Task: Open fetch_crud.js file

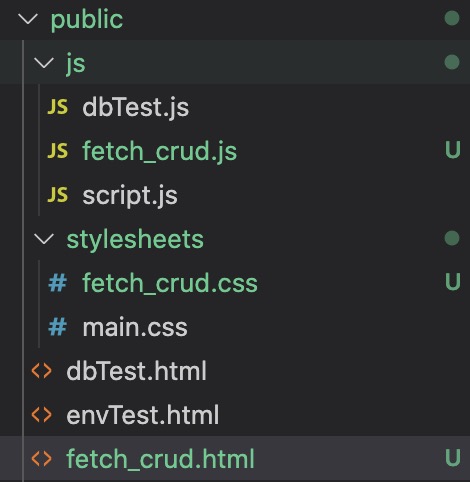Action: click(159, 152)
